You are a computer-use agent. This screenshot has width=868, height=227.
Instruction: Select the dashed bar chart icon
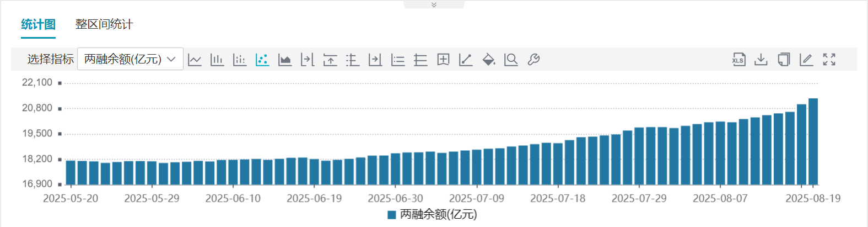(240, 60)
